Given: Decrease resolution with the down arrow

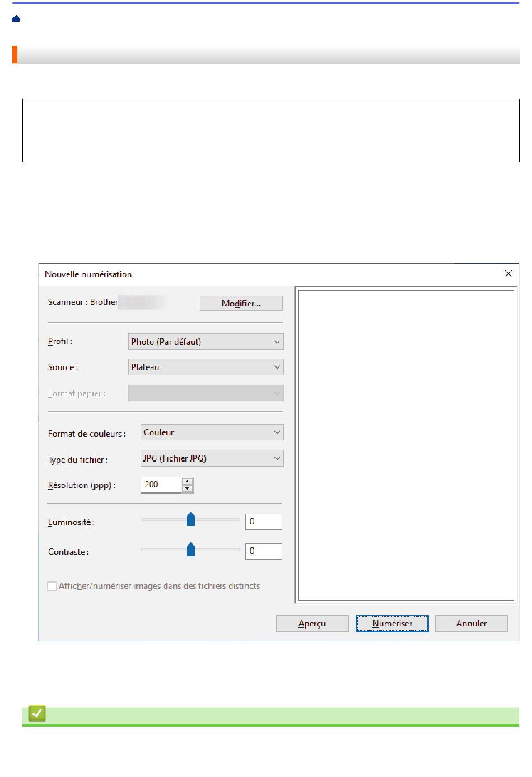Looking at the screenshot, I should coord(188,488).
